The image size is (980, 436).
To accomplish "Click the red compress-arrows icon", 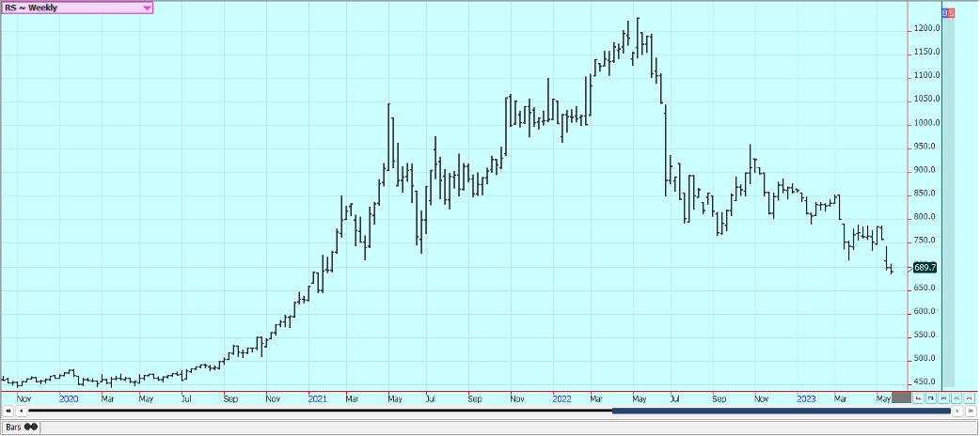I will [x=970, y=397].
